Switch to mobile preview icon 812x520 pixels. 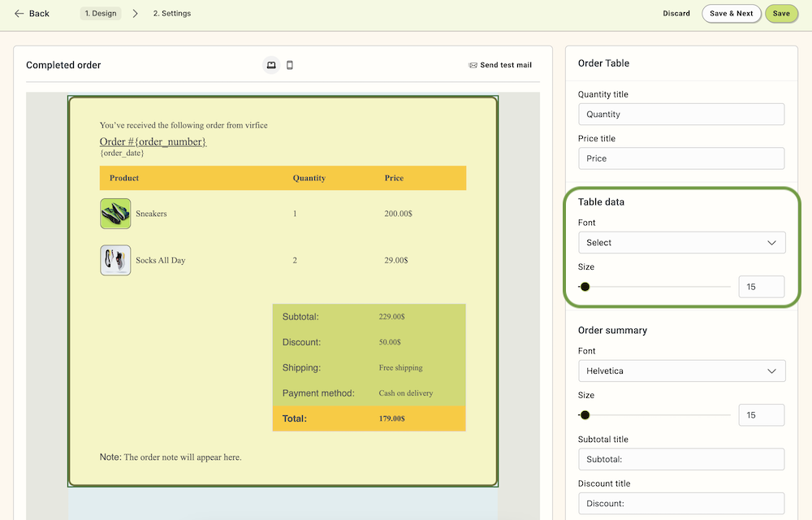pos(290,65)
